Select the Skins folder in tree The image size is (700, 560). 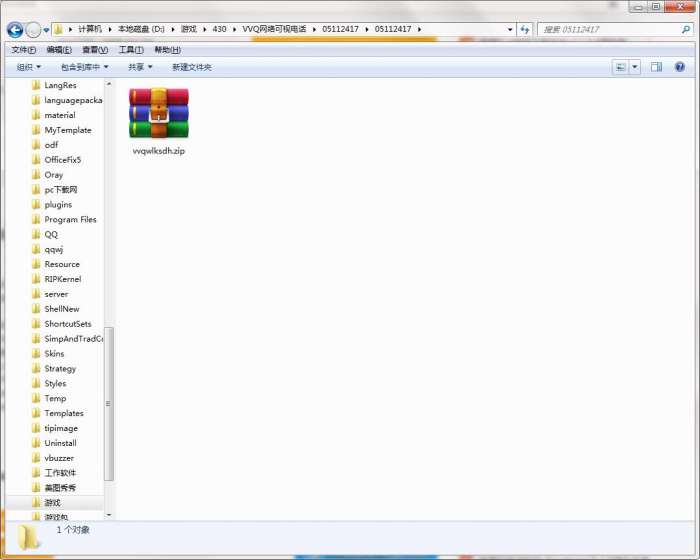(48, 354)
